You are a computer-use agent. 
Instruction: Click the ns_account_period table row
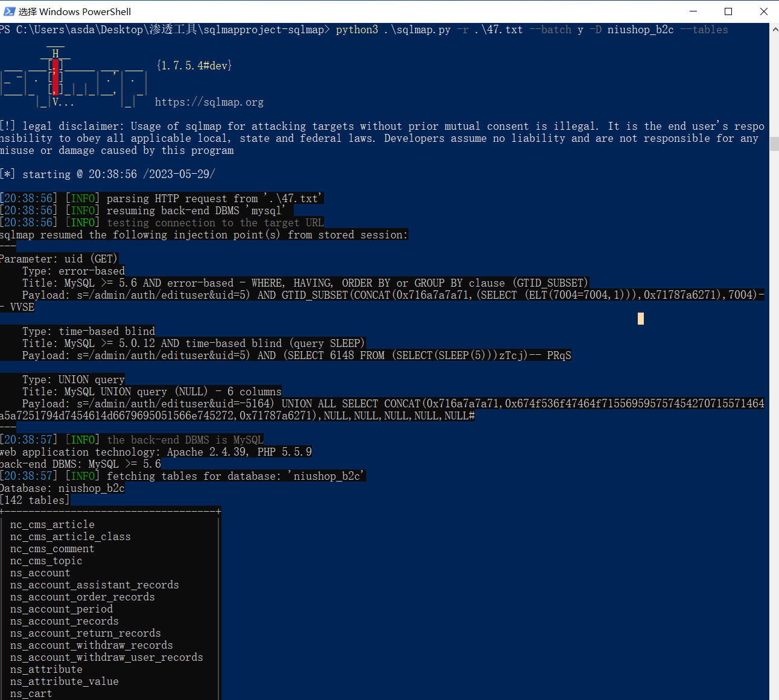click(x=62, y=609)
